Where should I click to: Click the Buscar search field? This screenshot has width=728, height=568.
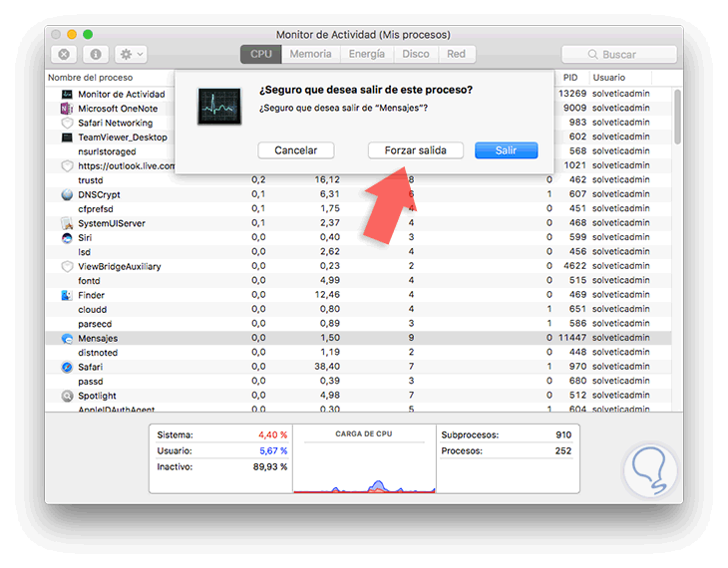(x=619, y=54)
